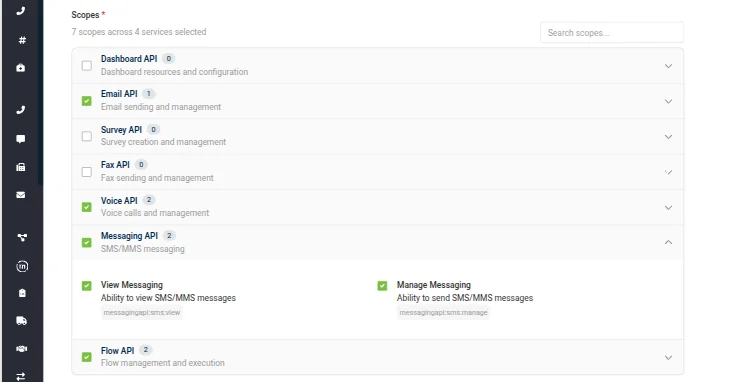Screen dimensions: 731x382
Task: Click the count badge beside Messaging API
Action: click(x=169, y=236)
